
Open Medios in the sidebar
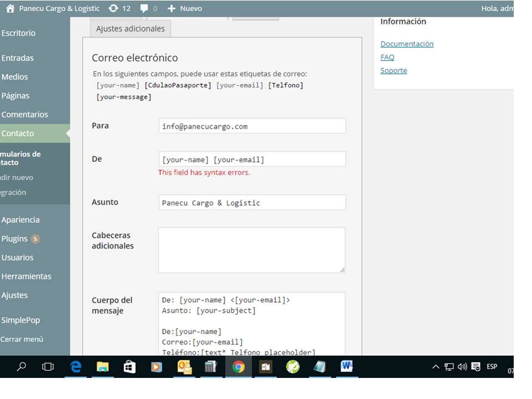coord(14,76)
